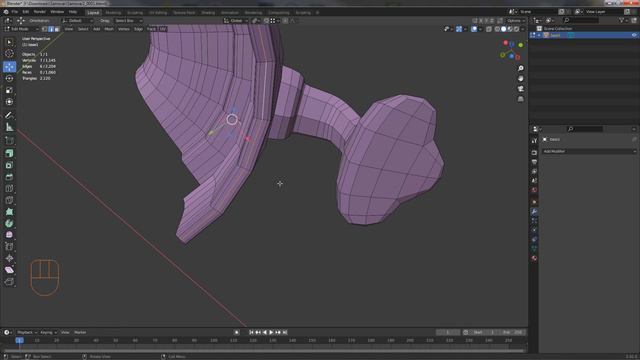Select the Knife tool
The width and height of the screenshot is (640, 360).
tap(9, 200)
